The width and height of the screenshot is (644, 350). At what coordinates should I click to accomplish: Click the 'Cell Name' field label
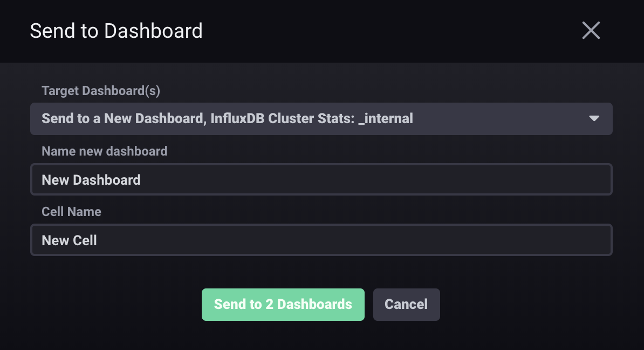pos(71,212)
